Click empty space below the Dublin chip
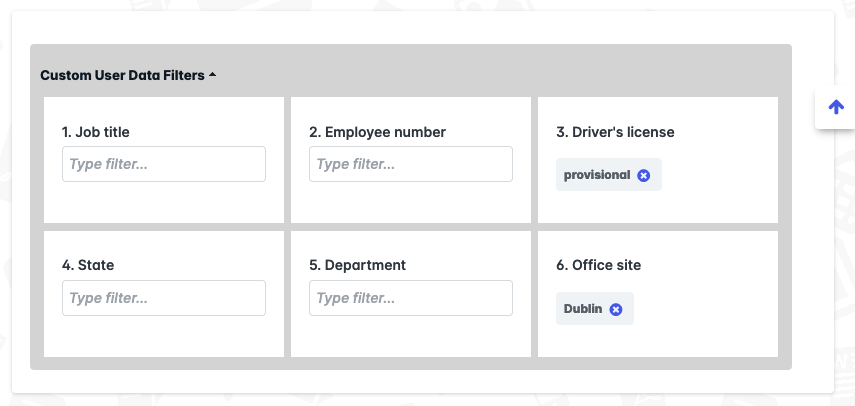855x406 pixels. (658, 341)
